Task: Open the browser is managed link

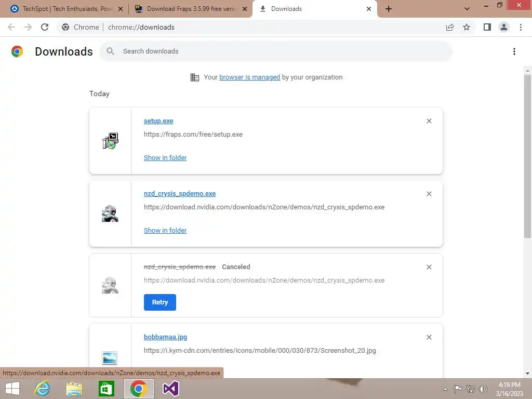Action: click(250, 77)
